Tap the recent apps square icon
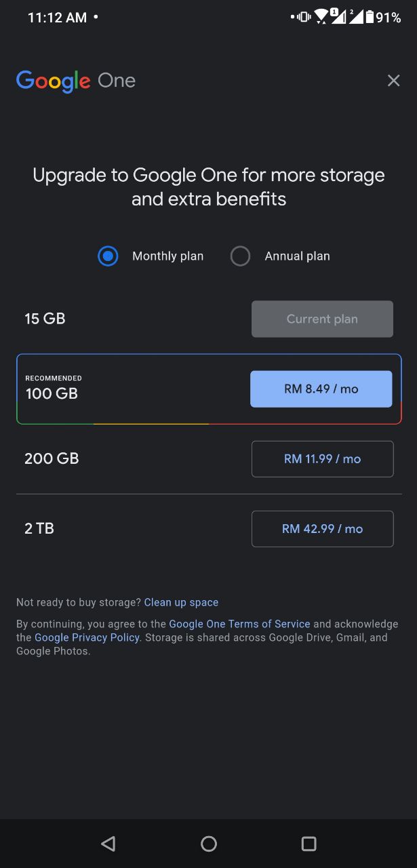Image resolution: width=417 pixels, height=868 pixels. coord(309,844)
